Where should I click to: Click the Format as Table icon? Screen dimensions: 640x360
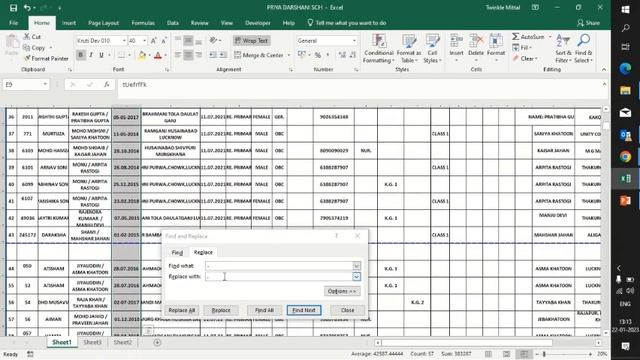click(x=409, y=41)
